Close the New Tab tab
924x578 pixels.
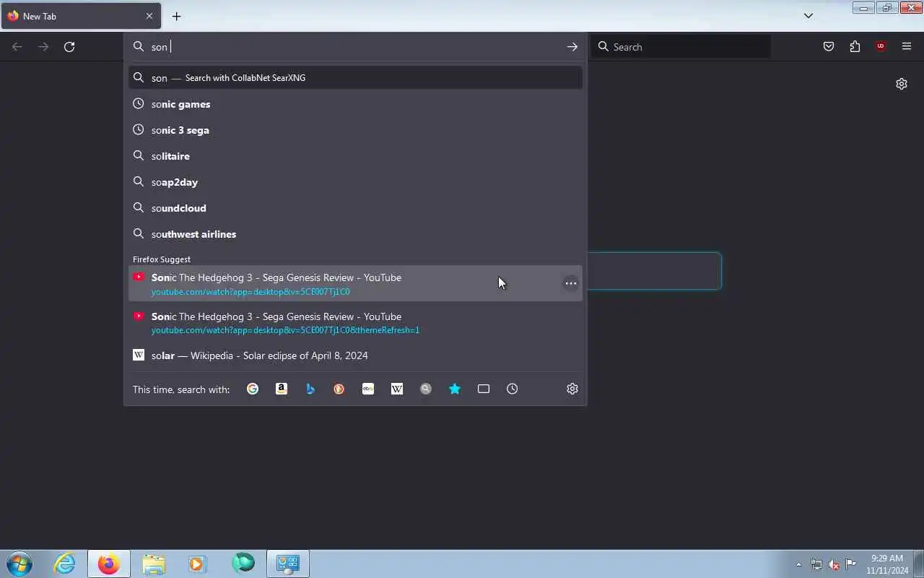point(149,16)
